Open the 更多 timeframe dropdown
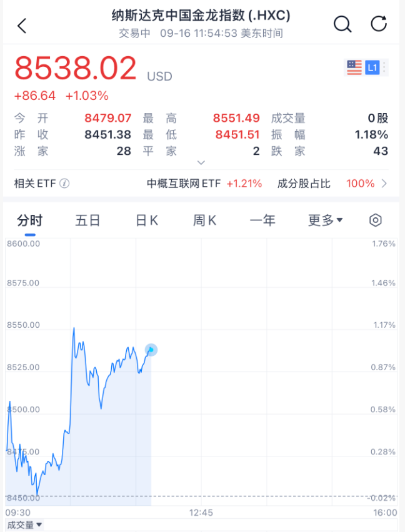This screenshot has width=405, height=532. pyautogui.click(x=325, y=220)
